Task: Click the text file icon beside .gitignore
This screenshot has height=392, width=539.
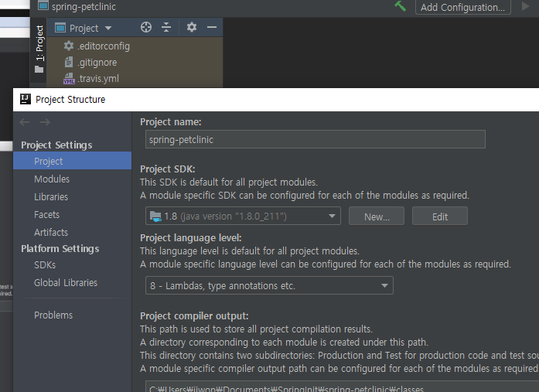Action: 69,62
